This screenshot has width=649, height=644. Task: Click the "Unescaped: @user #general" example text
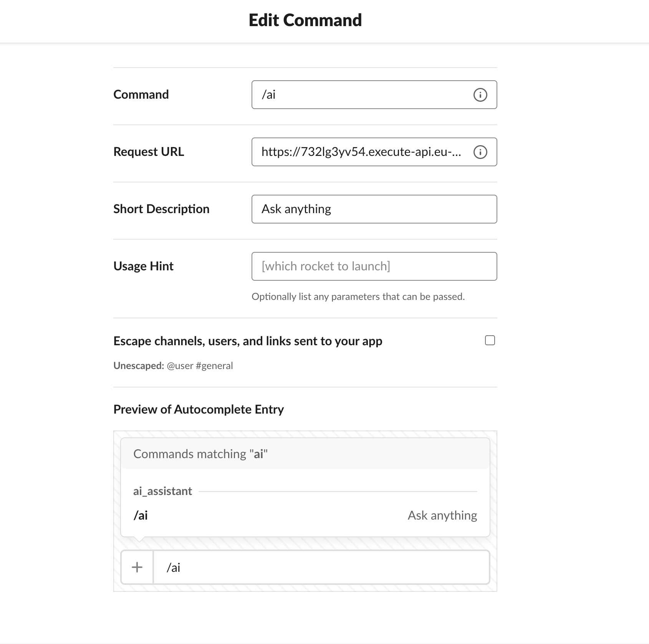pos(173,366)
